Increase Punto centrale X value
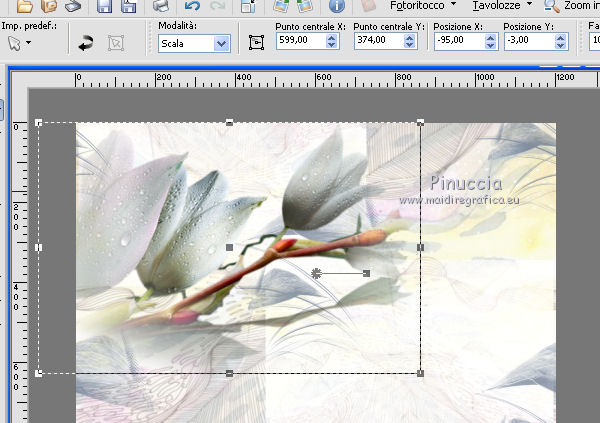Viewport: 600px width, 423px height. tap(332, 37)
